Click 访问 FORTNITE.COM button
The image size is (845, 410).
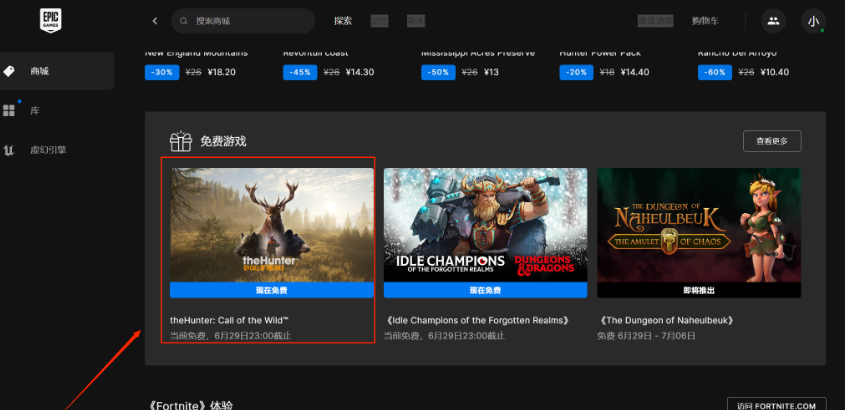point(776,406)
